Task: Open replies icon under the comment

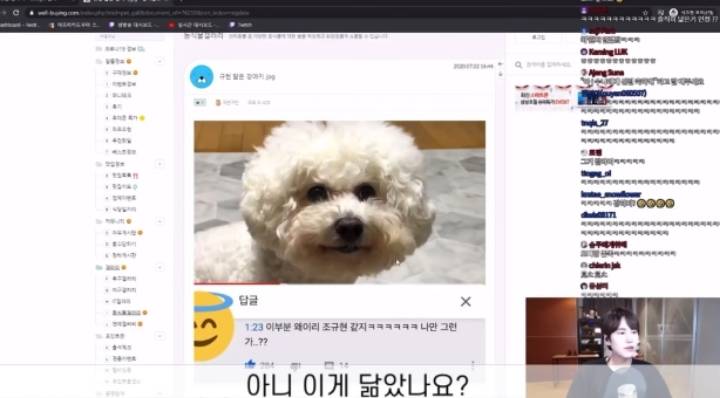Action: tap(329, 365)
